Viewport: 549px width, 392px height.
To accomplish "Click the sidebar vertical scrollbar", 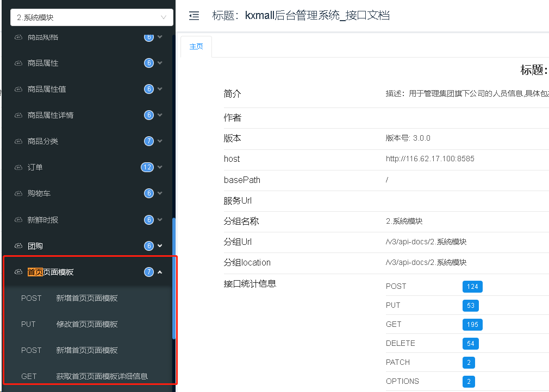I will [x=174, y=278].
